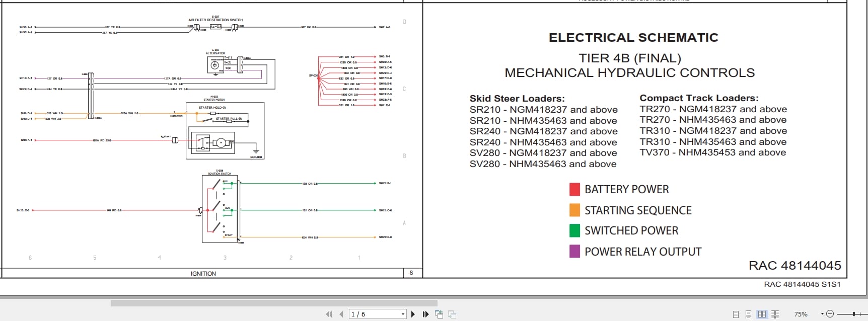Click the TIER 4B (FINAL) heading
The width and height of the screenshot is (868, 321).
point(630,58)
